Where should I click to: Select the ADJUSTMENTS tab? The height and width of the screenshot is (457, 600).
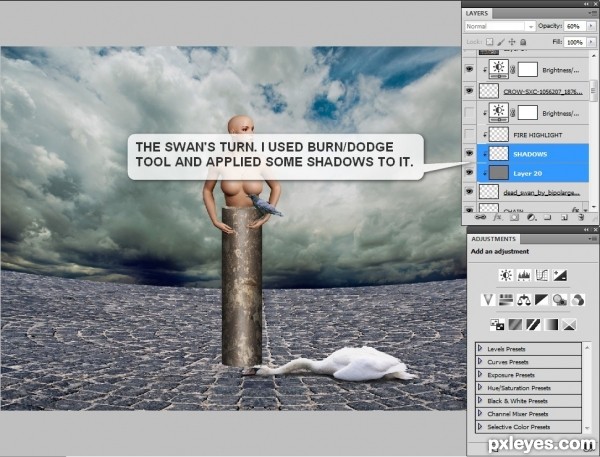point(493,239)
